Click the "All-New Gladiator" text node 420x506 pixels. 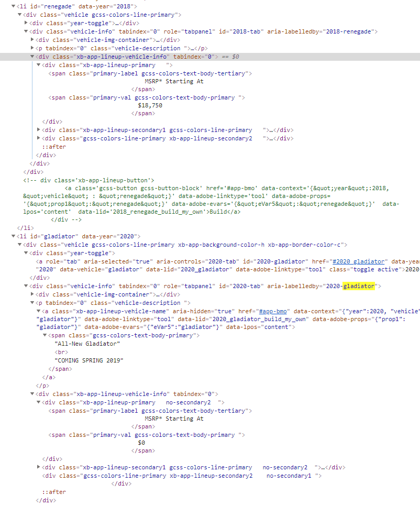click(87, 344)
